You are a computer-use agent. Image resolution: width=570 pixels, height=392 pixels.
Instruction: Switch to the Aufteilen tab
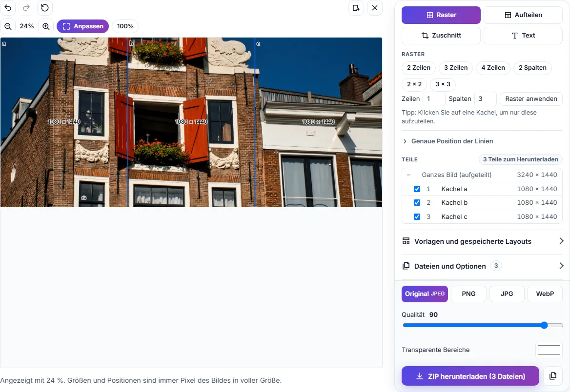(x=523, y=15)
